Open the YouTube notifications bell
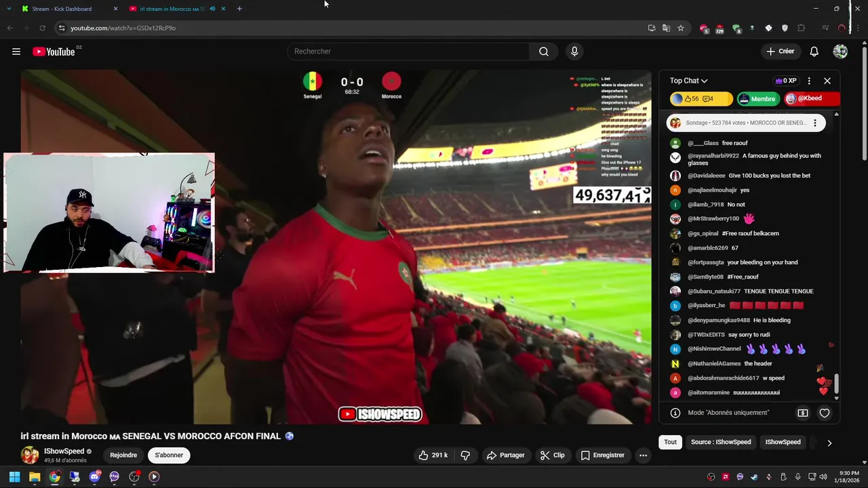The image size is (868, 488). pos(814,52)
